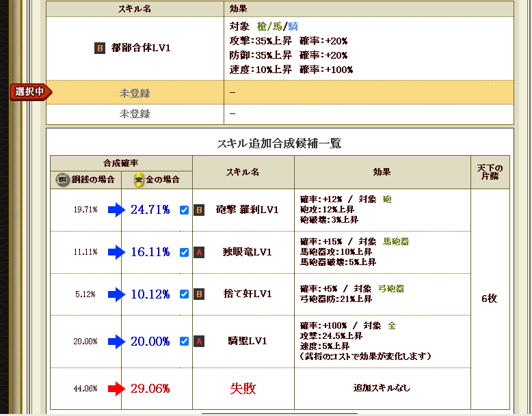This screenshot has width=532, height=416.
Task: Click the A rank icon beside 独眼竜LV1
Action: point(199,252)
